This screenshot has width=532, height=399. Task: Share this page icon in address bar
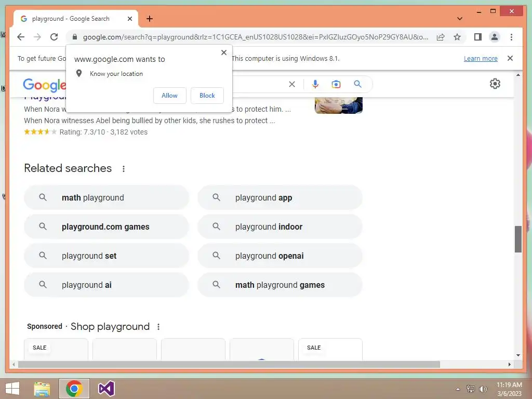pyautogui.click(x=441, y=37)
